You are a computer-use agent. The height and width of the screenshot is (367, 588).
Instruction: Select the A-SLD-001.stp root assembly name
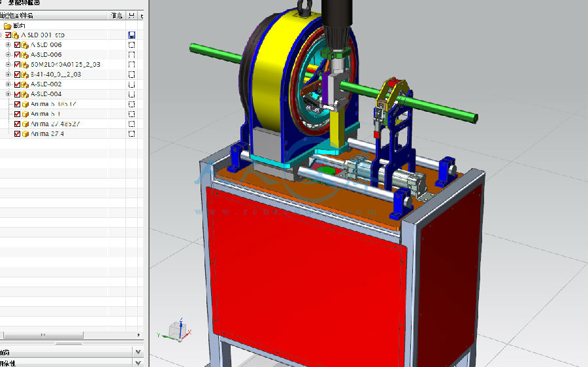[x=43, y=35]
